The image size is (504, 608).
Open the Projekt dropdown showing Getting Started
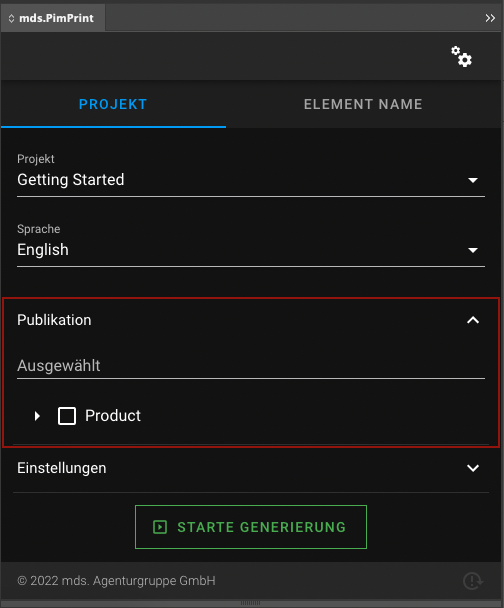[x=251, y=180]
